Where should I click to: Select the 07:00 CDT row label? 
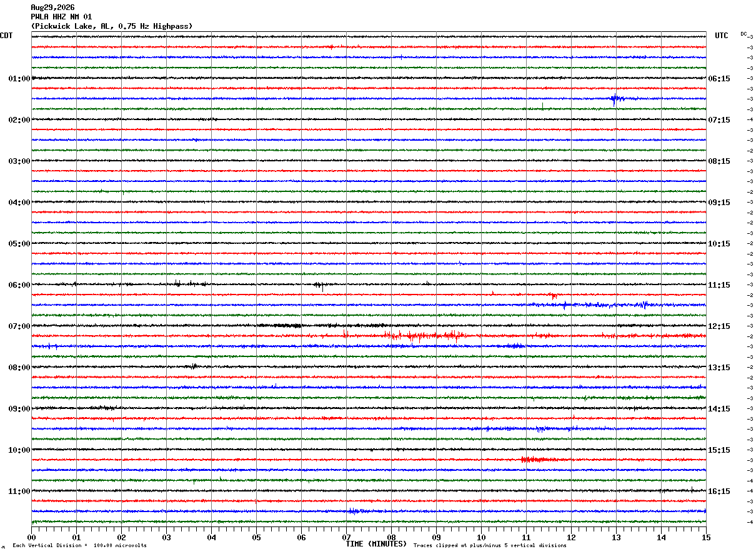19,326
